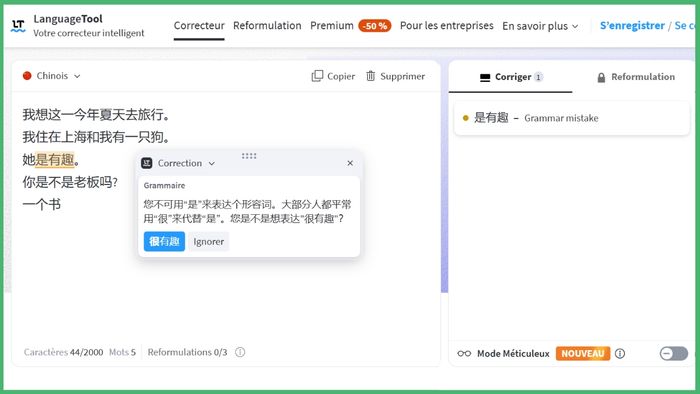Click the info icon next to Reformulations 0/3

[x=240, y=352]
